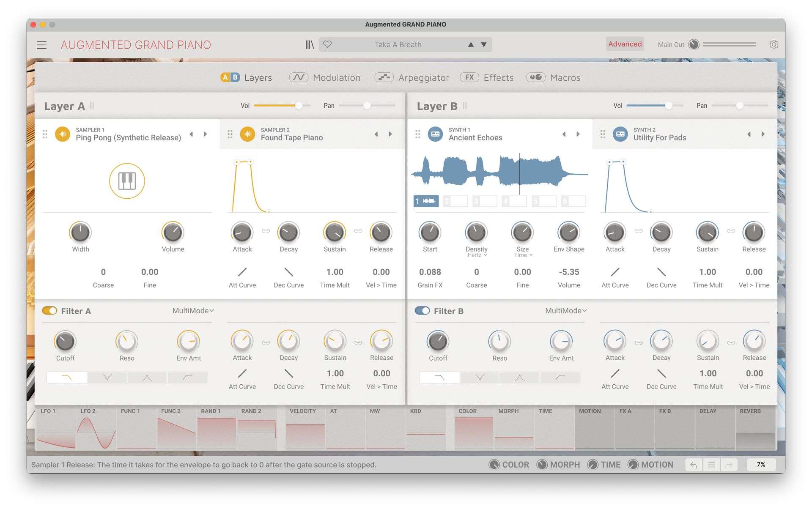Select grain sample slot 1
812x509 pixels.
426,201
